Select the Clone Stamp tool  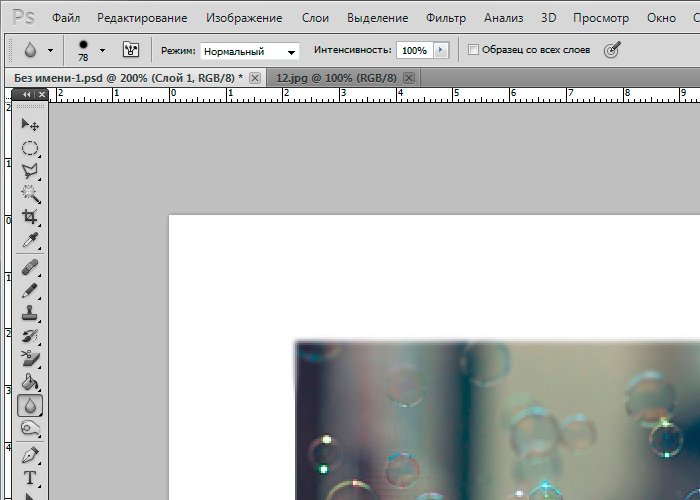click(x=30, y=313)
